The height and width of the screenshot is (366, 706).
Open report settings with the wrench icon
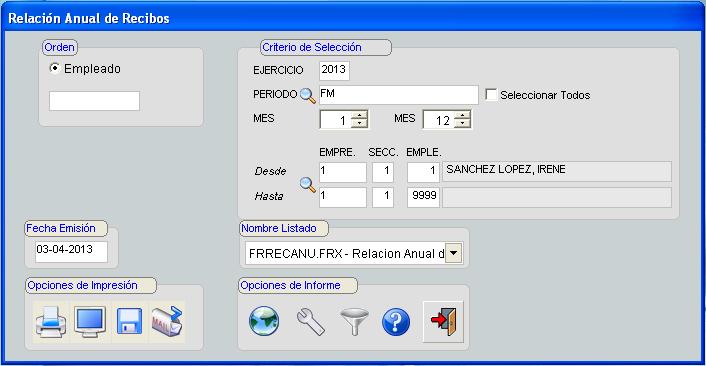(311, 321)
